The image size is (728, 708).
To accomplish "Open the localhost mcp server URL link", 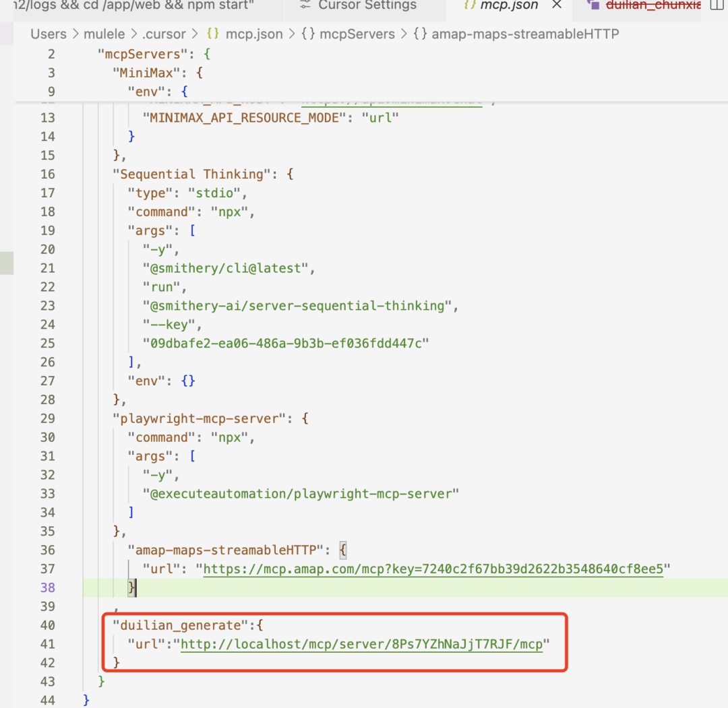I will coord(361,644).
